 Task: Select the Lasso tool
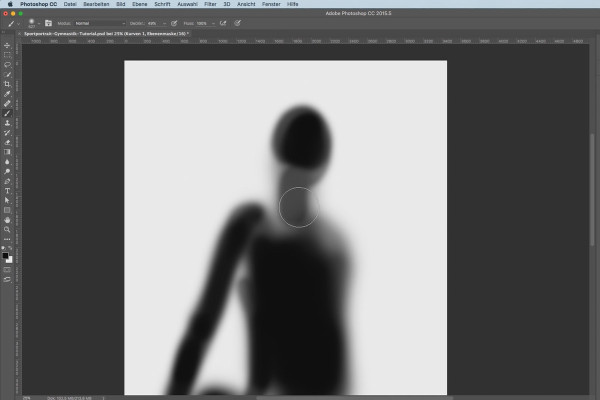7,65
